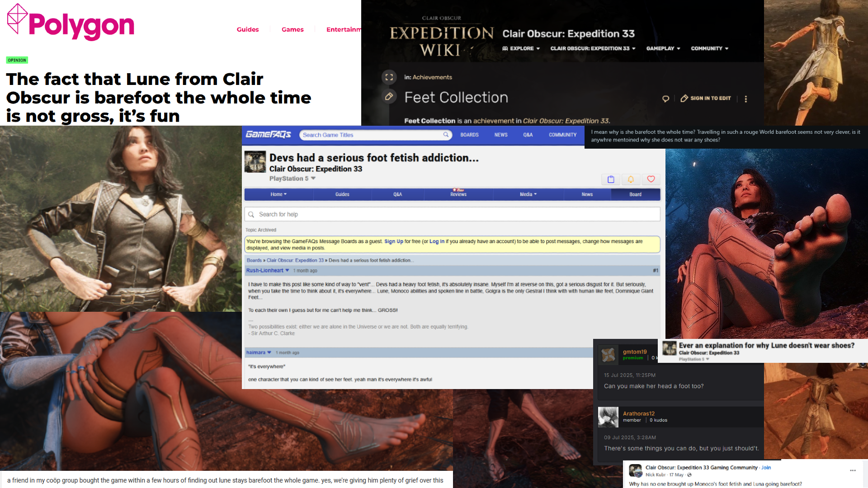Open Guides in the Polygon navigation

point(248,29)
